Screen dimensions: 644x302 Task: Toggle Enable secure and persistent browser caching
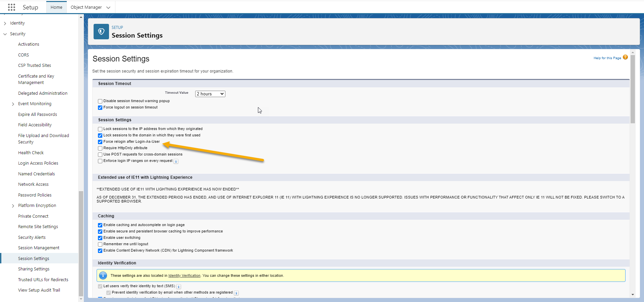coord(100,231)
